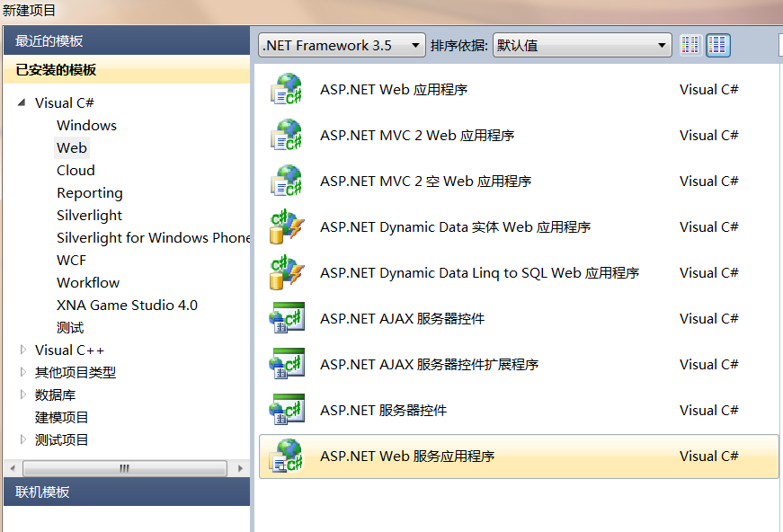The width and height of the screenshot is (783, 532).
Task: Click Visual C# label in ASP.NET 服务器控件 row
Action: [x=709, y=410]
